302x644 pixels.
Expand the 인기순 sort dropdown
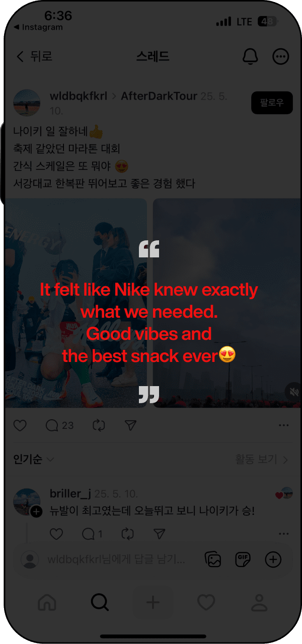34,459
